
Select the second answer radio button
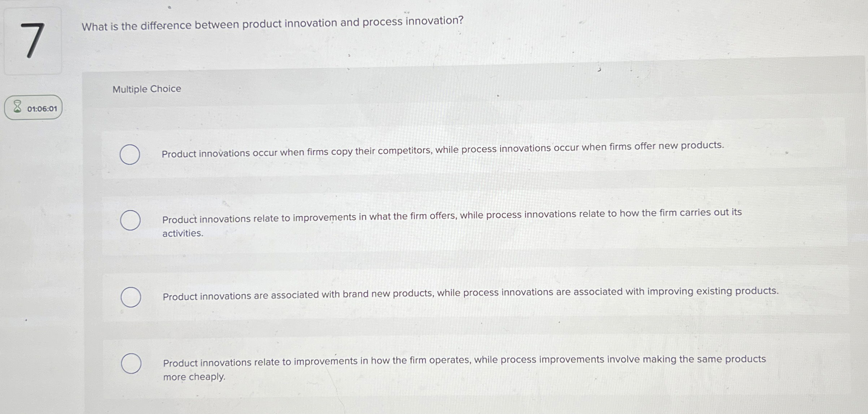click(x=130, y=220)
